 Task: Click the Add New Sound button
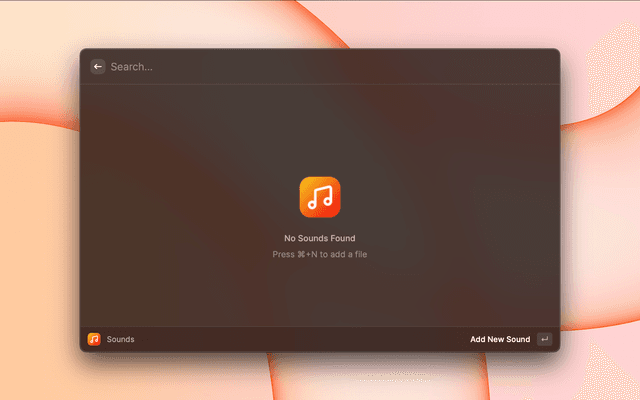point(500,339)
